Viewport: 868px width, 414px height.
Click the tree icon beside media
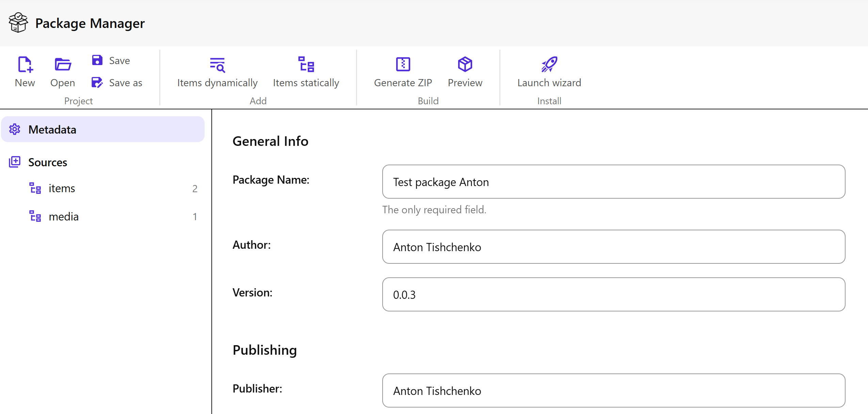click(35, 216)
